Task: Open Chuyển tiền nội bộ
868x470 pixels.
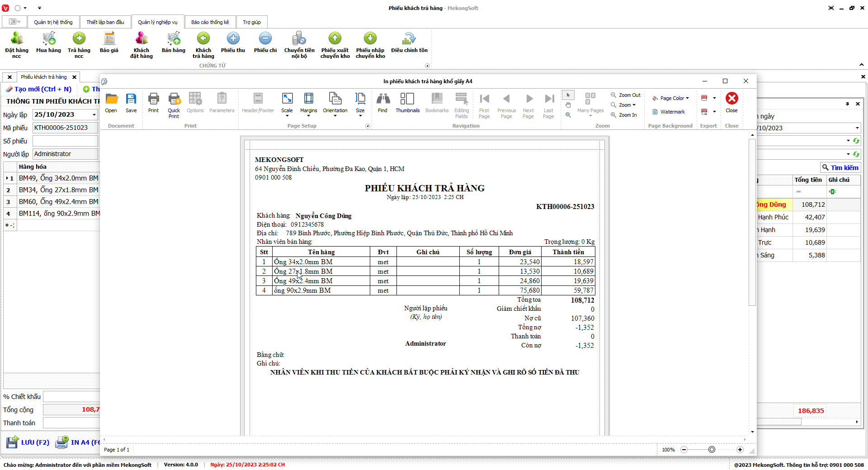Action: tap(299, 45)
